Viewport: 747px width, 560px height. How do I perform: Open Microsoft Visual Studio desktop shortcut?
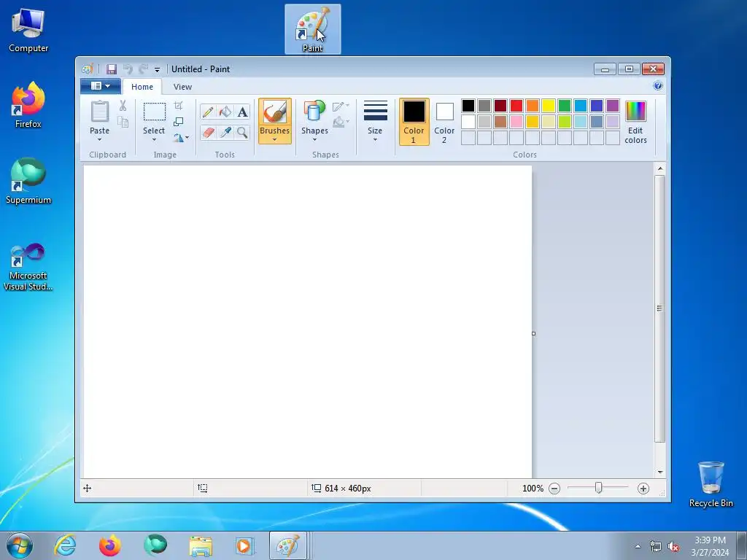click(28, 267)
